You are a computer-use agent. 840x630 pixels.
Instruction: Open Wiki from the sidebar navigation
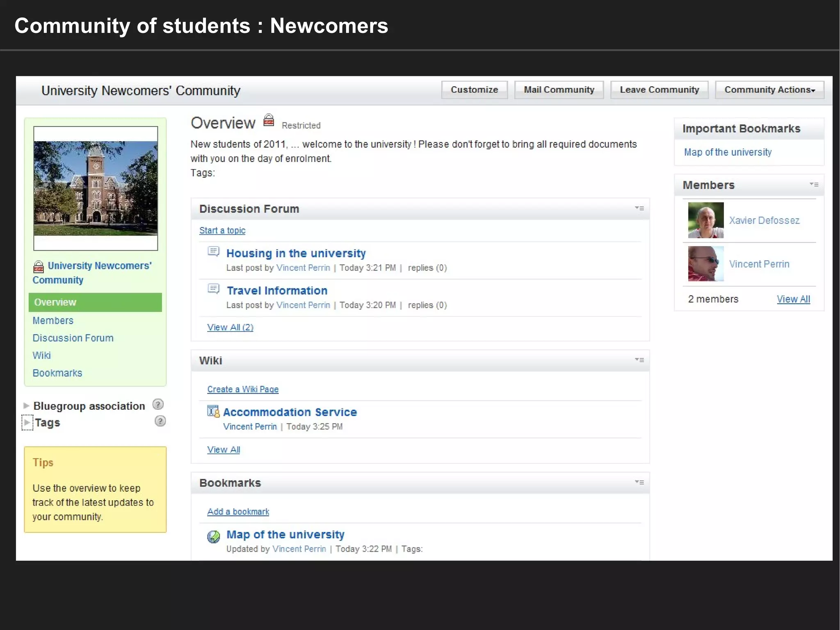(x=41, y=355)
